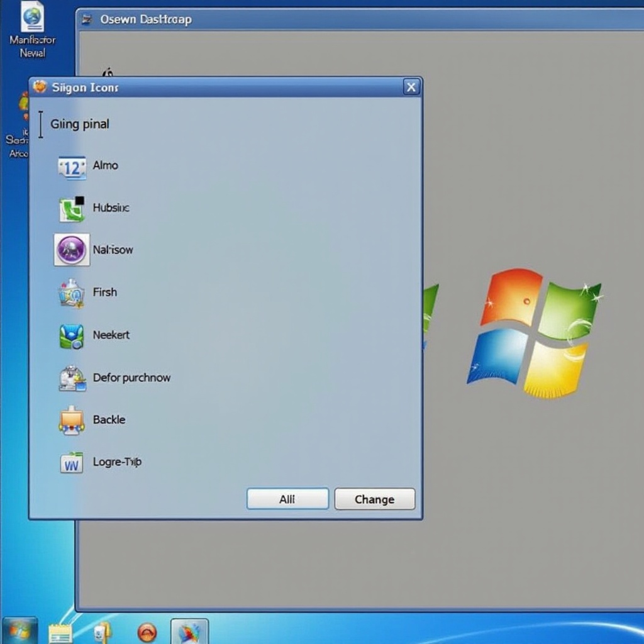Open the yellow notepad taskbar icon
644x644 pixels.
point(60,633)
